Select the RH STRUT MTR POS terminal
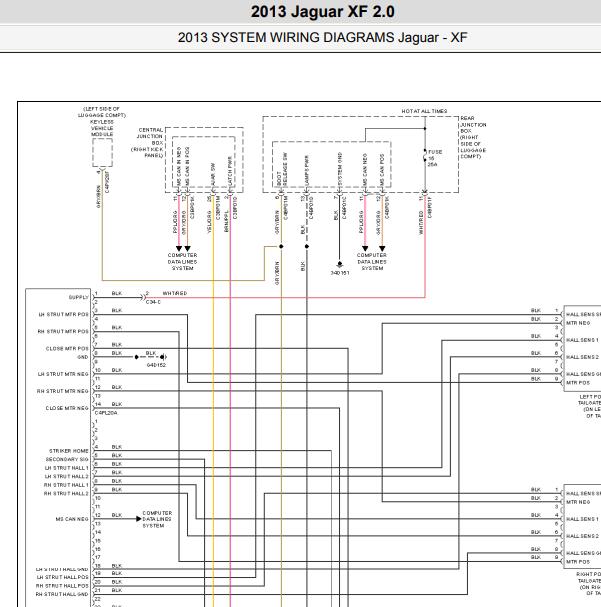Image resolution: width=601 pixels, height=607 pixels. [x=63, y=331]
